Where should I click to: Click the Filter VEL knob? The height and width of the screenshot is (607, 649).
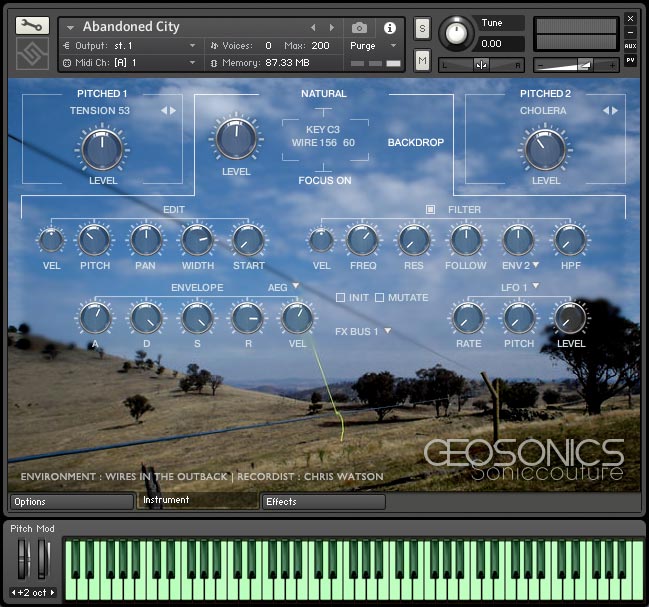coord(321,240)
